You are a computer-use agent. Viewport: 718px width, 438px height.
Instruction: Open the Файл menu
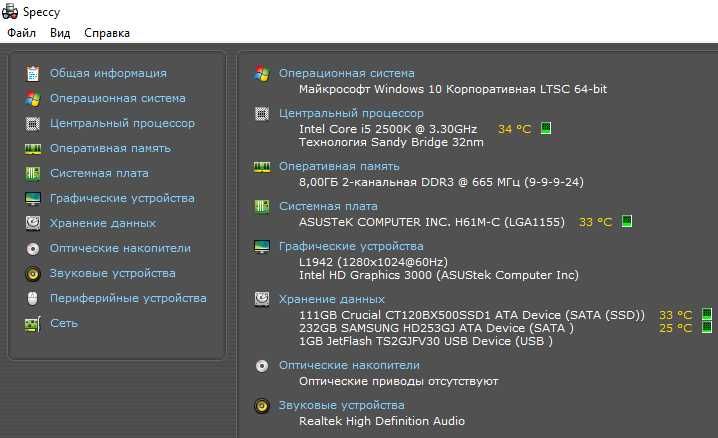click(21, 33)
